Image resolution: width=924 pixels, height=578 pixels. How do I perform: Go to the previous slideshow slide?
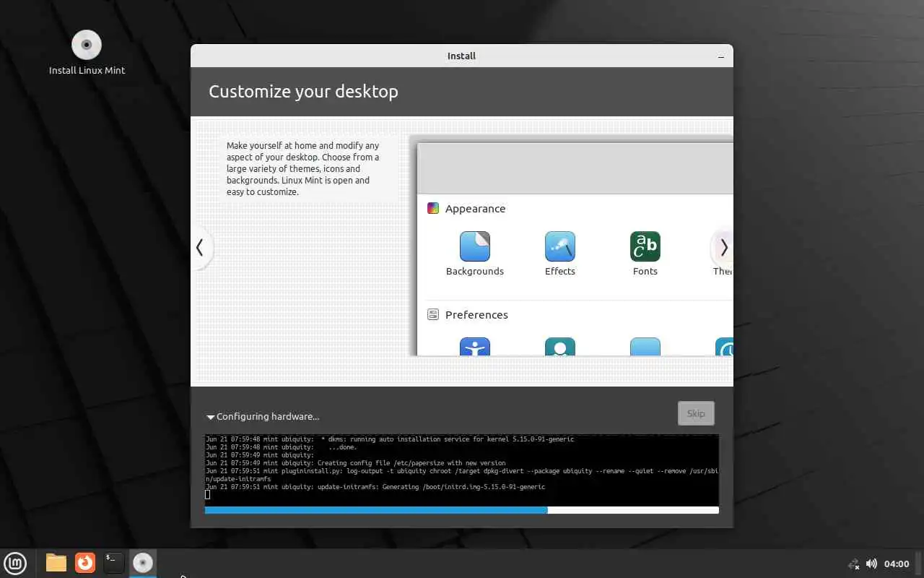(x=200, y=248)
